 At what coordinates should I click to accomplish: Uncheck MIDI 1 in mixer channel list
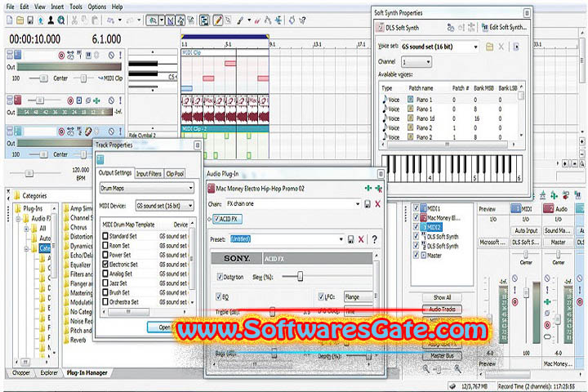416,207
